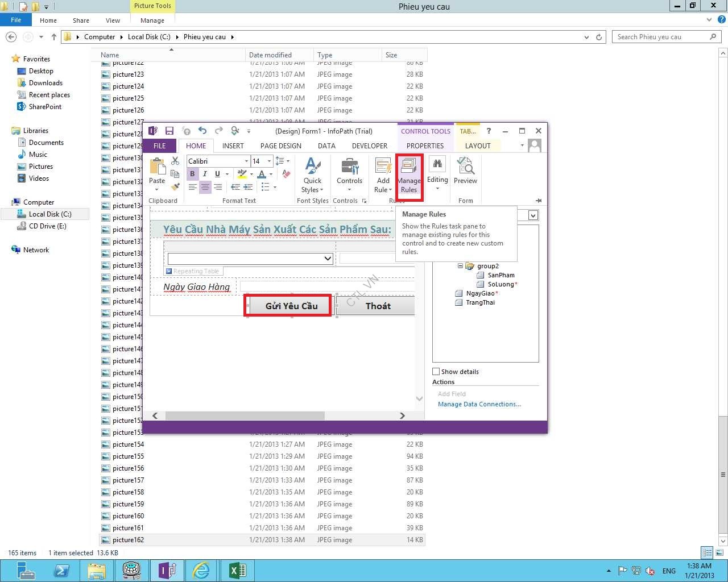Open the Manage Data Connections link
Screen dimensions: 728x582
[479, 404]
